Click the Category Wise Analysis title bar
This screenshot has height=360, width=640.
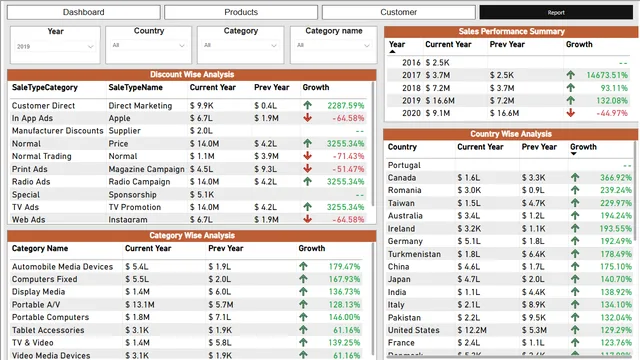click(192, 236)
